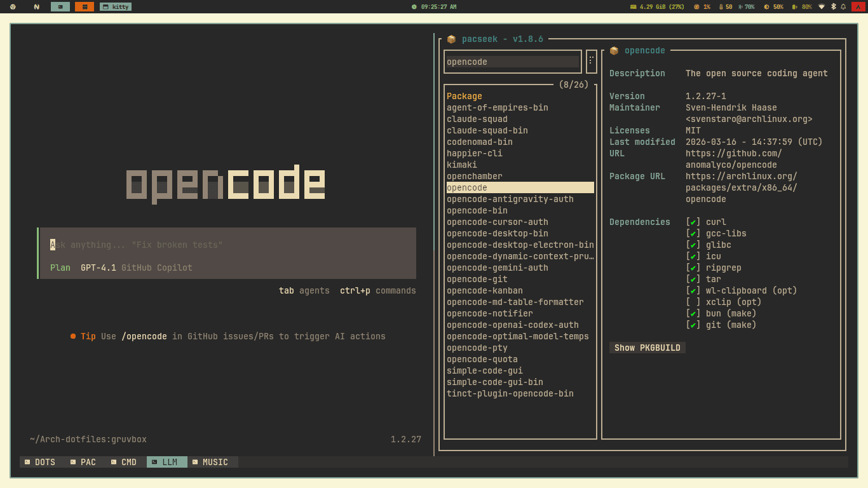This screenshot has width=868, height=488.
Task: Select the opencode-antigravity-auth package
Action: click(510, 199)
